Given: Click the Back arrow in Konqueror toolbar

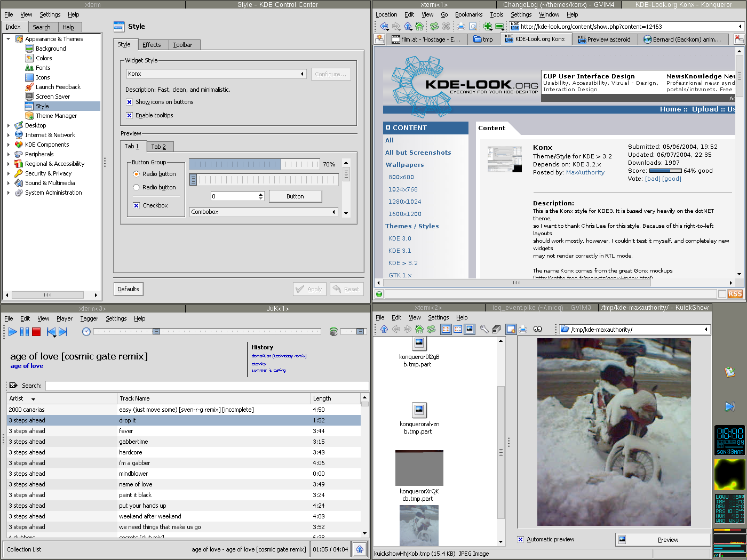Looking at the screenshot, I should pos(384,26).
